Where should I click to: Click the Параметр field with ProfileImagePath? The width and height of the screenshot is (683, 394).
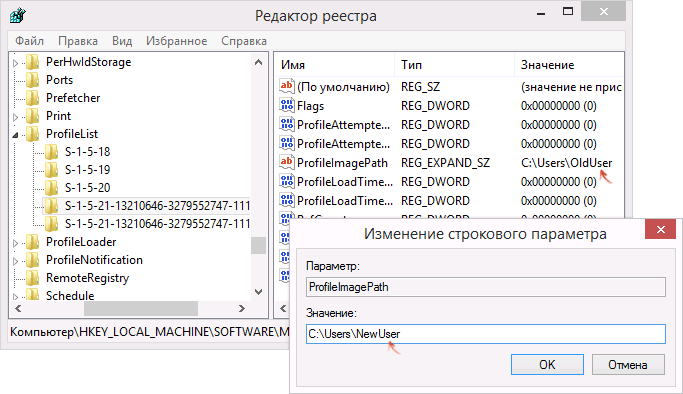pyautogui.click(x=486, y=287)
